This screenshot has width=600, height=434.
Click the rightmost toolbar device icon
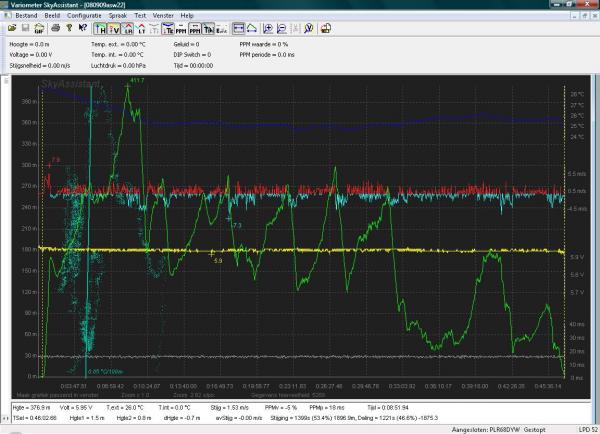(326, 29)
